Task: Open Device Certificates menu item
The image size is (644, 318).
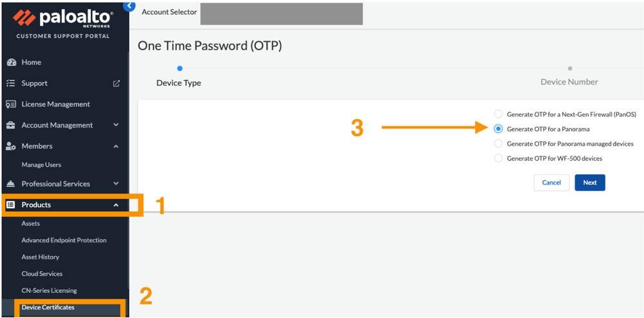Action: (48, 308)
